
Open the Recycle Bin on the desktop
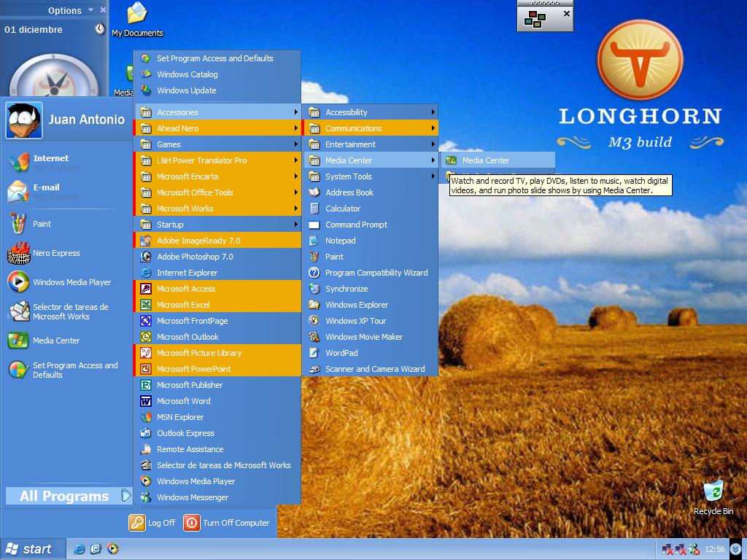[x=713, y=497]
